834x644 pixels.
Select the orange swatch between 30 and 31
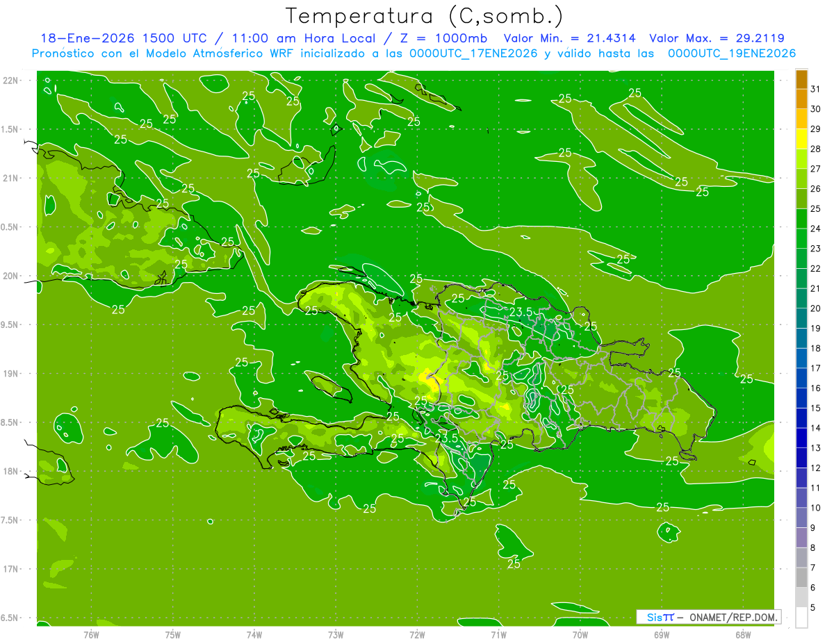(x=802, y=99)
